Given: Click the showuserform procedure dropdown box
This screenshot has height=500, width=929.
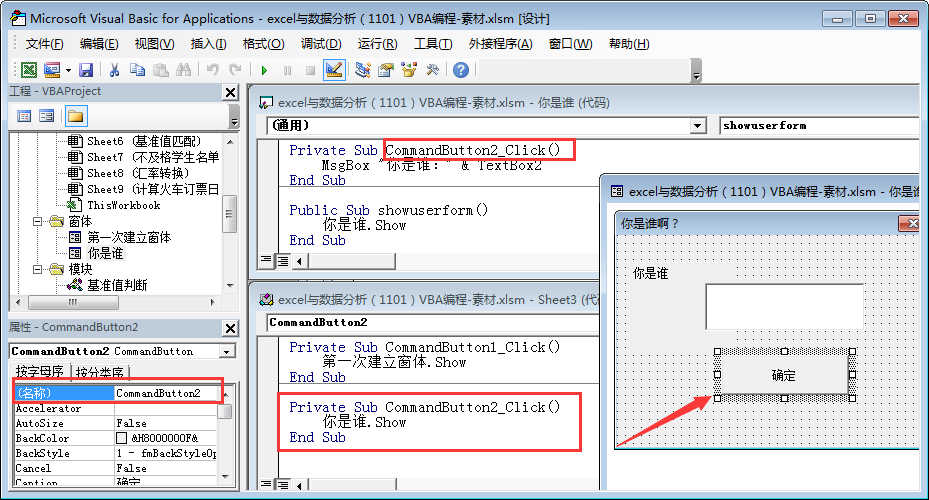Looking at the screenshot, I should coord(818,126).
